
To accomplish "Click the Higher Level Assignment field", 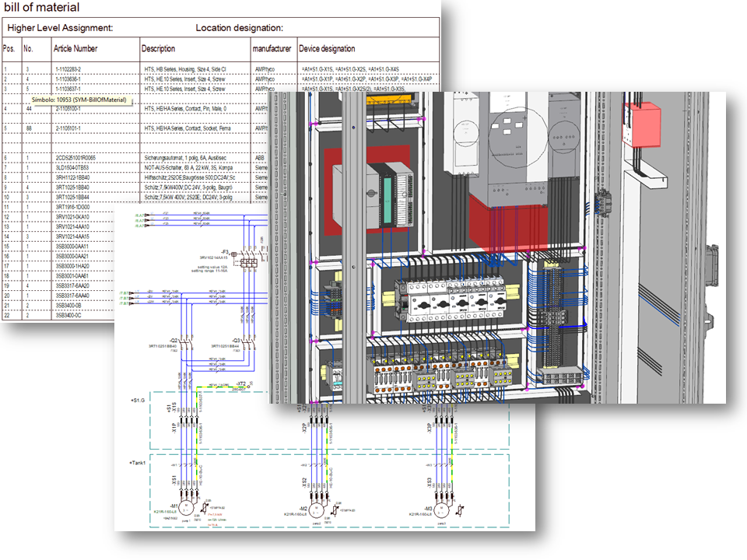I will (x=61, y=28).
